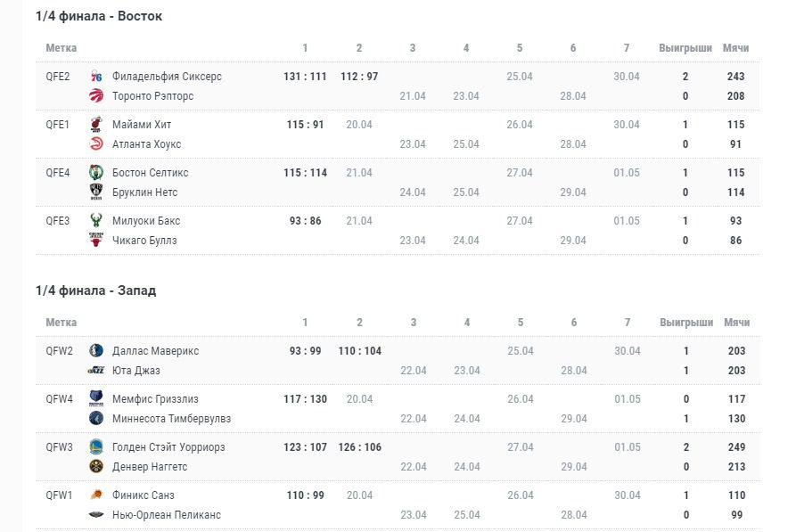Click the Выигрыши column header in Восток table
The width and height of the screenshot is (804, 532).
(685, 48)
